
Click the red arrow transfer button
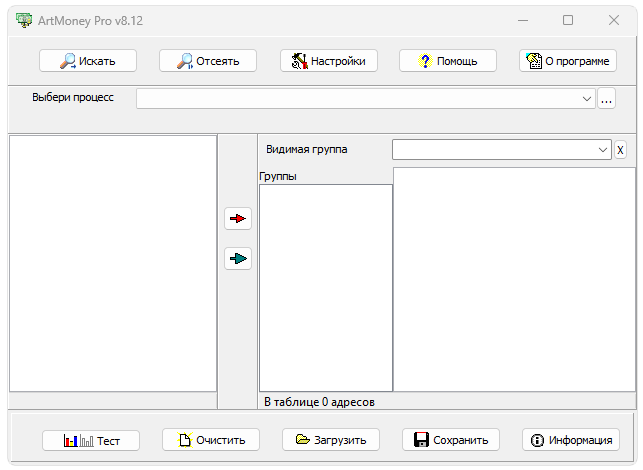[238, 219]
